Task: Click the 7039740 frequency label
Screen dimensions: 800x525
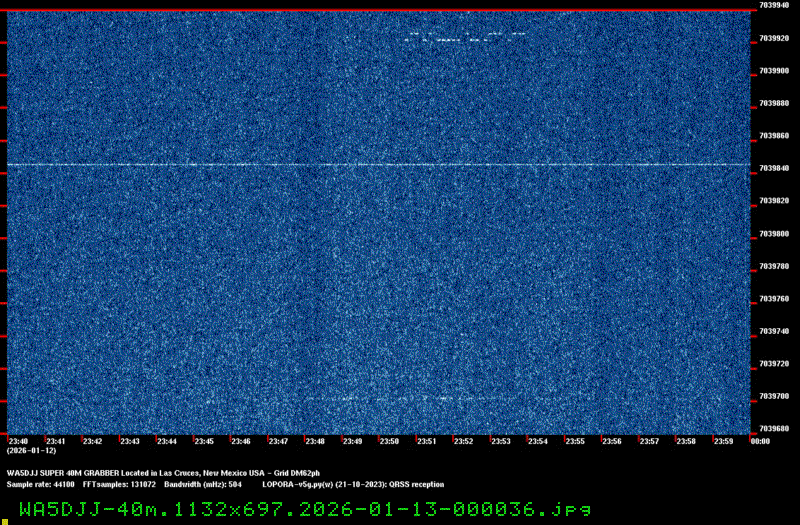Action: [774, 331]
